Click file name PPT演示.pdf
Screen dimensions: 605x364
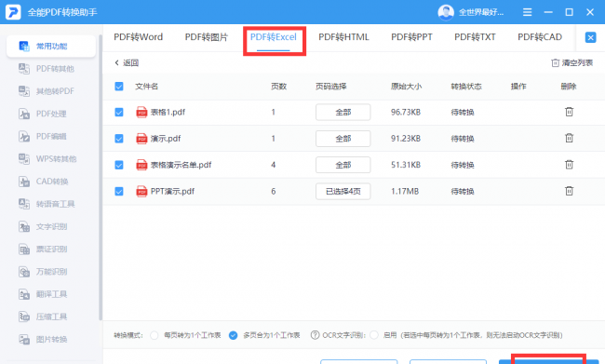pyautogui.click(x=172, y=192)
